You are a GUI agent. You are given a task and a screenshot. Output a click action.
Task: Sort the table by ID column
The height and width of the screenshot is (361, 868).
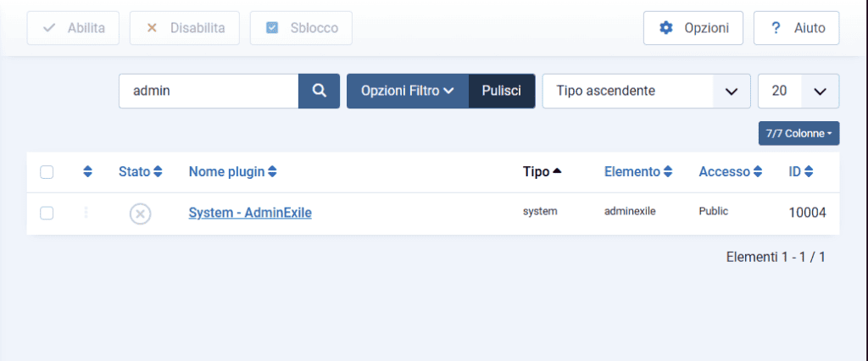click(801, 172)
